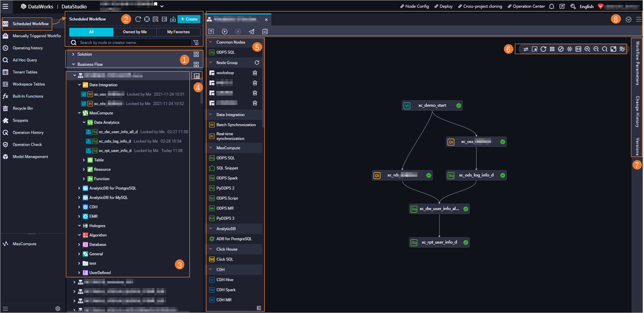Click the magnifier search icon in canvas toolbar
644x313 pixels.
tap(604, 49)
